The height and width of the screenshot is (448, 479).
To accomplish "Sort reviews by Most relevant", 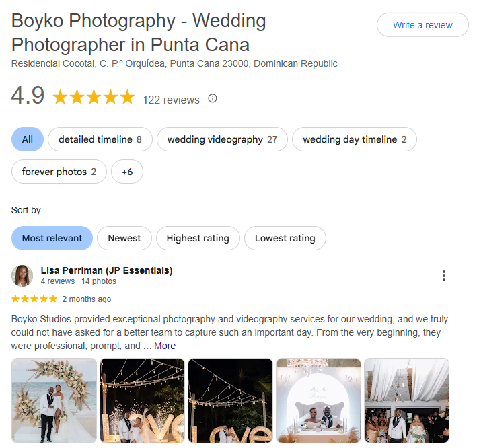I will (x=52, y=238).
